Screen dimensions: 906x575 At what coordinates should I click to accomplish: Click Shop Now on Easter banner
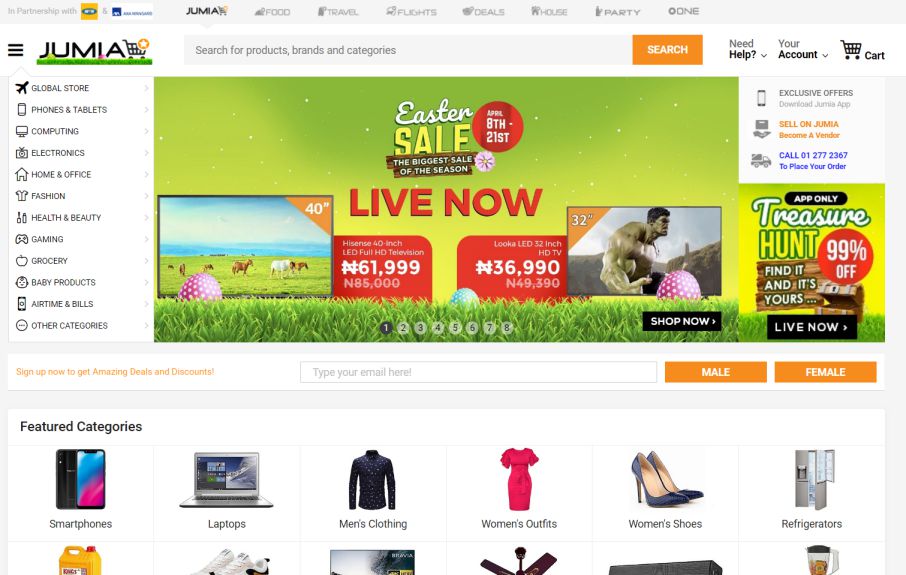(682, 321)
